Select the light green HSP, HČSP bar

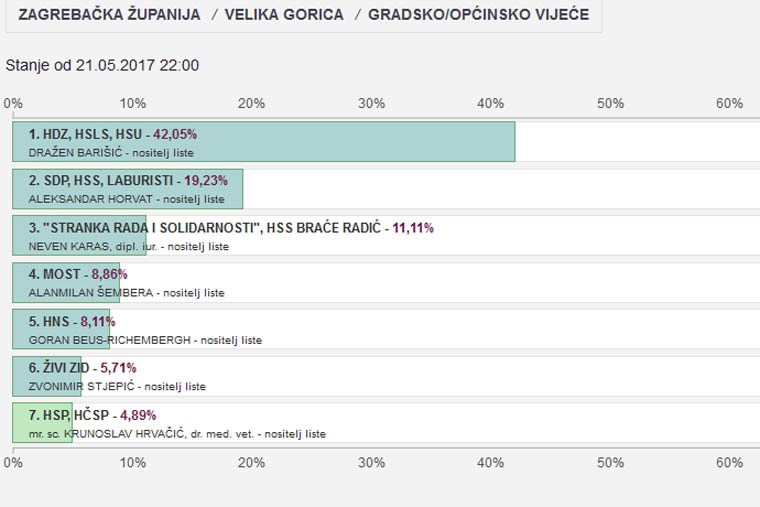(42, 423)
